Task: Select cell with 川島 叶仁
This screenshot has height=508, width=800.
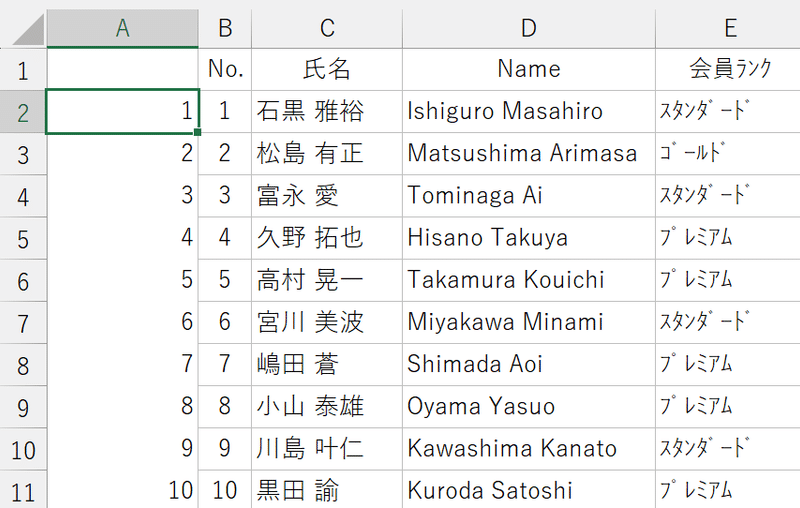Action: 327,449
